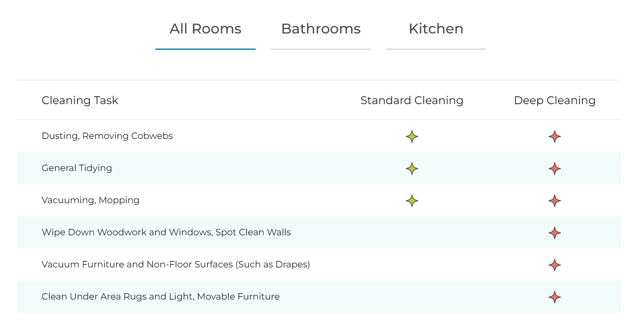Click the Standard Cleaning column header
The height and width of the screenshot is (328, 644).
[411, 100]
